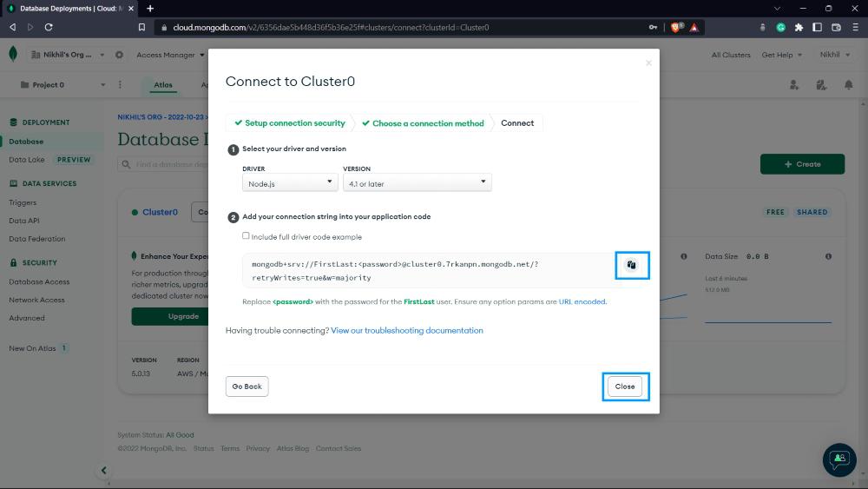Follow the URL encoded link
868x489 pixels.
pos(582,301)
